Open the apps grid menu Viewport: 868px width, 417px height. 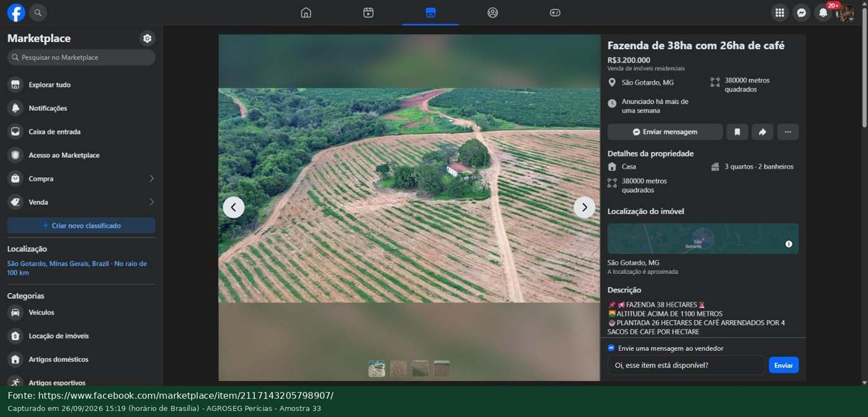tap(779, 12)
